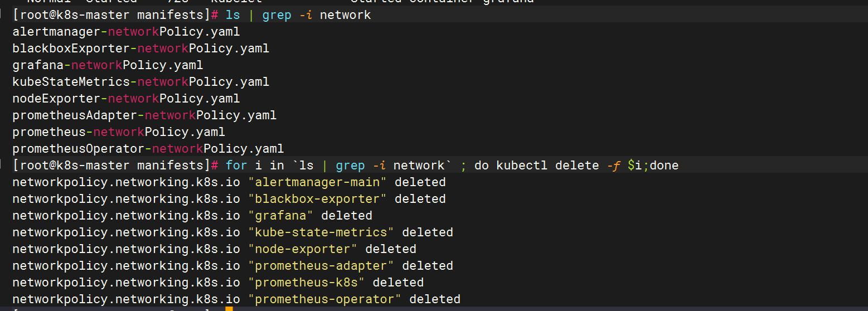Select the kubeStateMetrics-networkPolicy.yaml filename
This screenshot has width=868, height=311.
point(141,82)
